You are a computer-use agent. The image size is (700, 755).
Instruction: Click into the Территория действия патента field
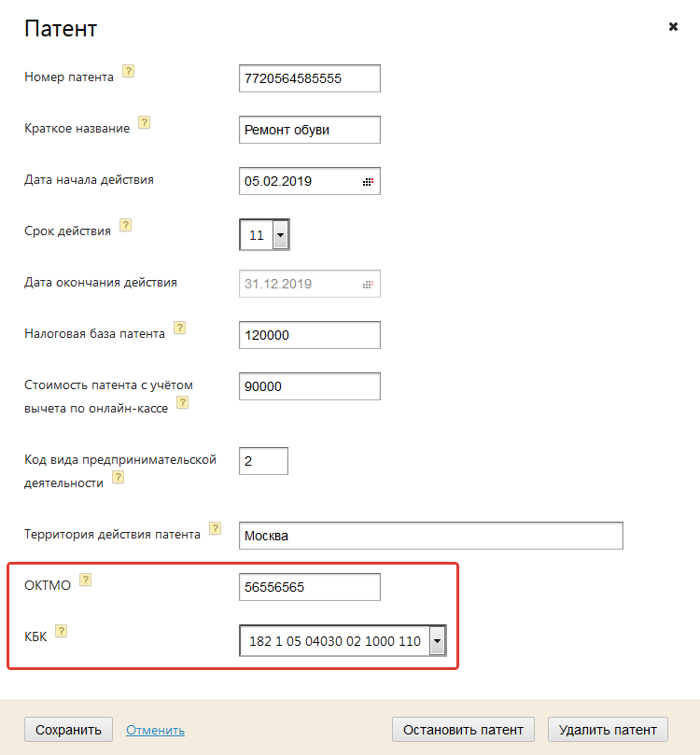pyautogui.click(x=430, y=536)
